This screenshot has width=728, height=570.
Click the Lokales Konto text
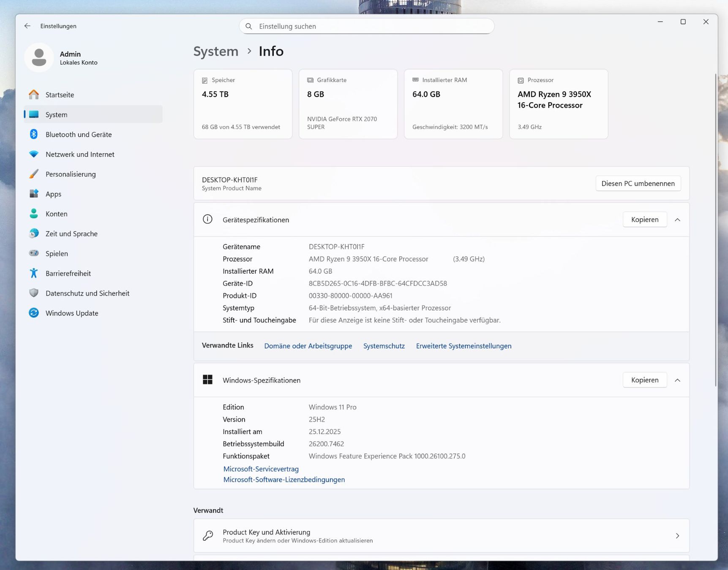pos(79,62)
